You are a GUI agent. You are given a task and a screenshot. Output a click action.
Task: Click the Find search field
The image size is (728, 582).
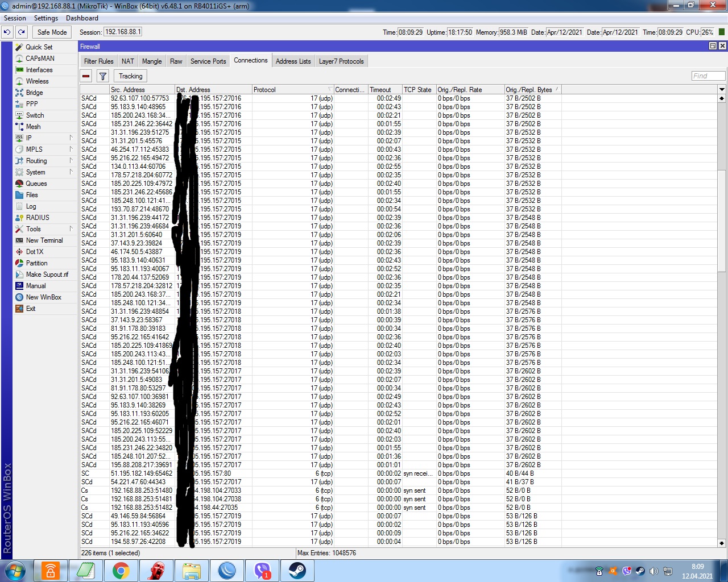click(x=708, y=76)
